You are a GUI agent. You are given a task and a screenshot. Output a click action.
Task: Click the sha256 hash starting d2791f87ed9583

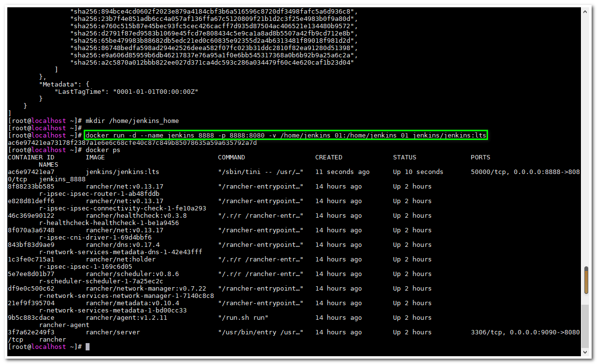[x=214, y=33]
